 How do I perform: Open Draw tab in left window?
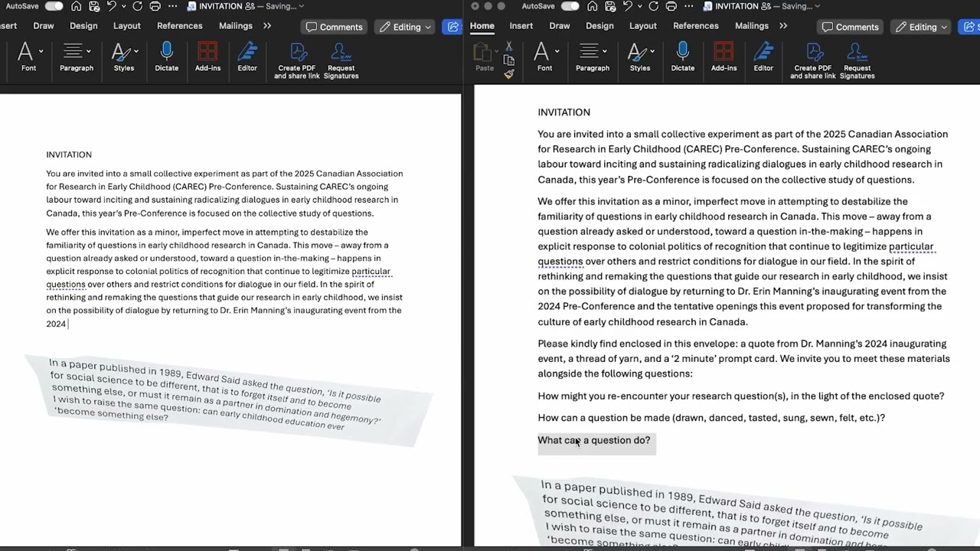point(44,26)
